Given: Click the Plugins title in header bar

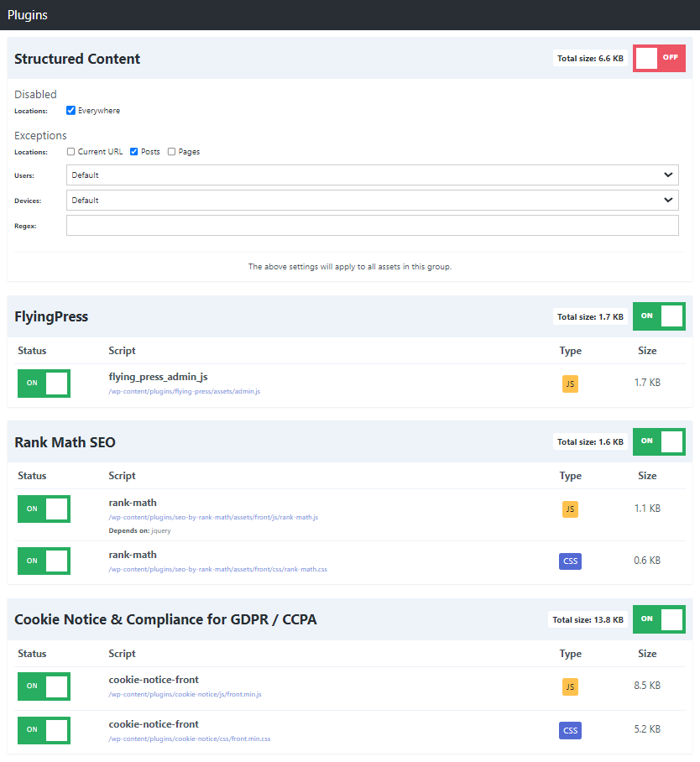Looking at the screenshot, I should click(x=27, y=15).
